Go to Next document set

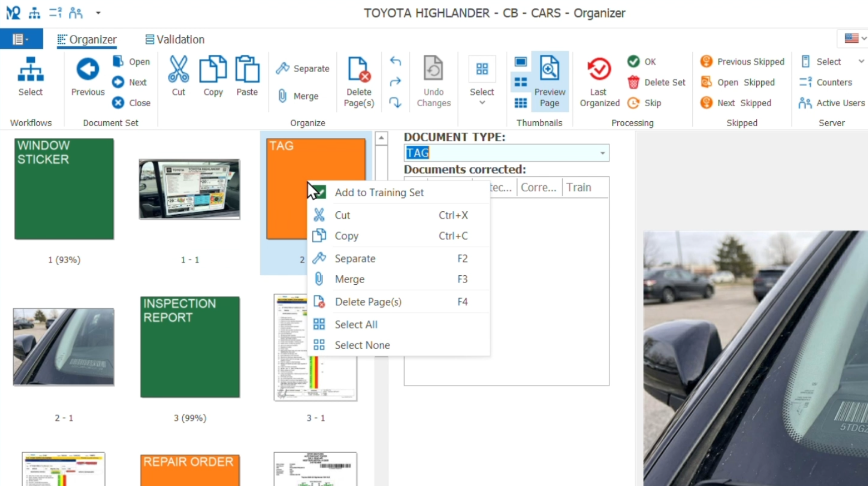point(130,82)
